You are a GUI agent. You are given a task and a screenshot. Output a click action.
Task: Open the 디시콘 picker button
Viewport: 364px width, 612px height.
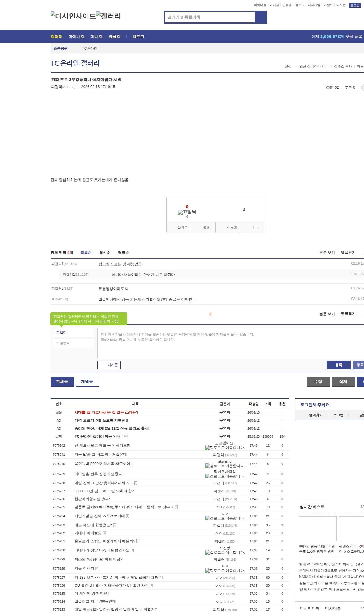(x=109, y=365)
